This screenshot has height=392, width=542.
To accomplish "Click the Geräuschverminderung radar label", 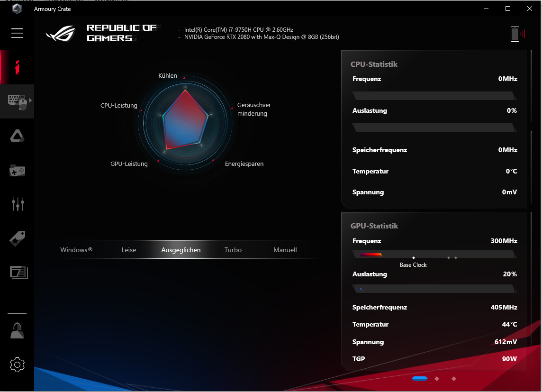I will pyautogui.click(x=254, y=109).
